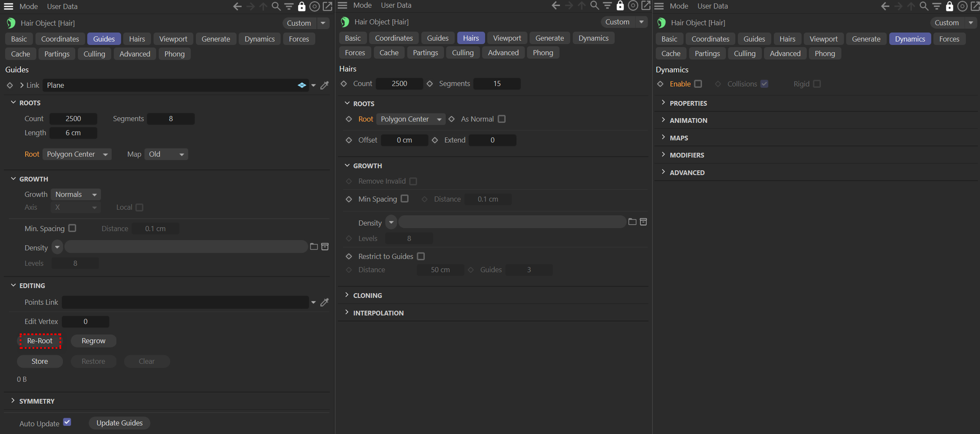Screen dimensions: 980x434
Task: Click keyframe diamond next to Dynamics Enable
Action: tap(660, 84)
